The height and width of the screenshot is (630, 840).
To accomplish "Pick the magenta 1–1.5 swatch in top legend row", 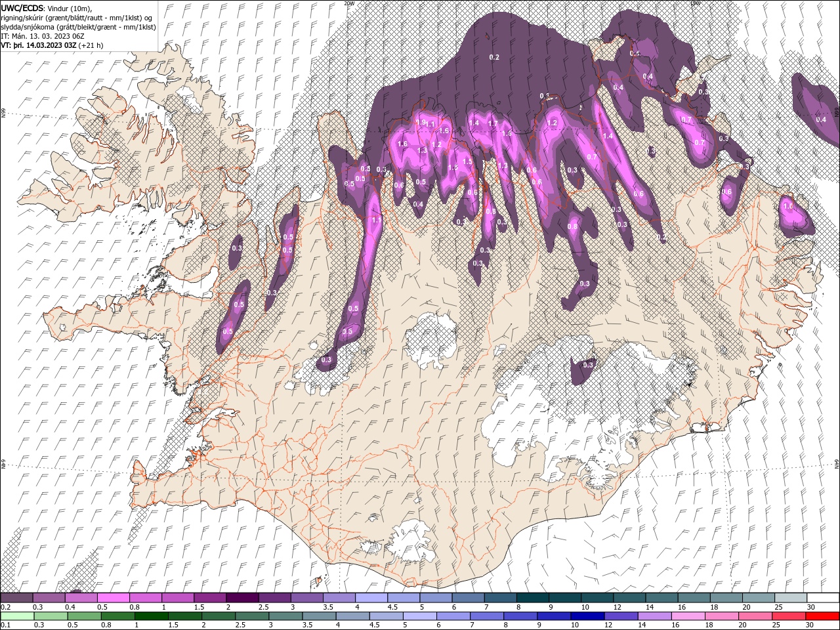I will (x=178, y=598).
